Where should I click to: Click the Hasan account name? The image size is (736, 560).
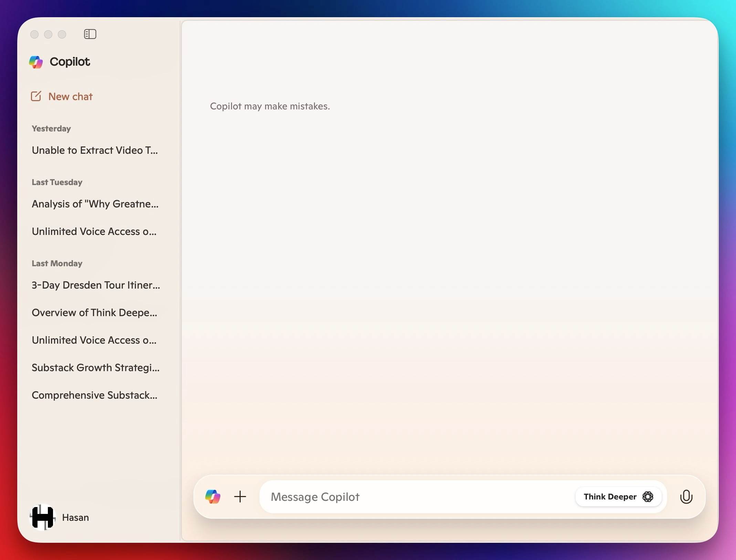click(x=75, y=517)
